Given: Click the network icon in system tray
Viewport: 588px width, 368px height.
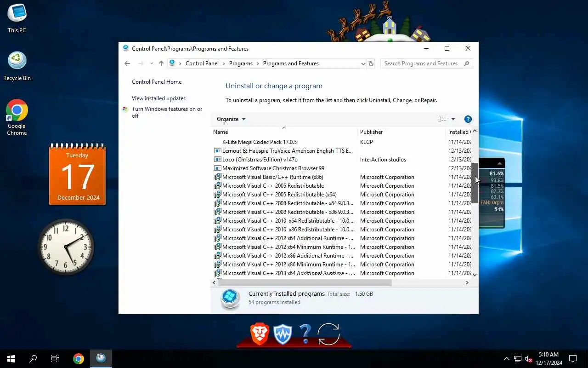Looking at the screenshot, I should [518, 359].
